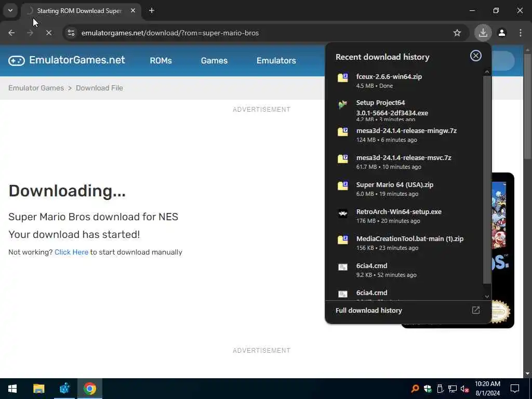Image resolution: width=532 pixels, height=399 pixels.
Task: Click the page scrollbar down arrow
Action: [x=527, y=374]
